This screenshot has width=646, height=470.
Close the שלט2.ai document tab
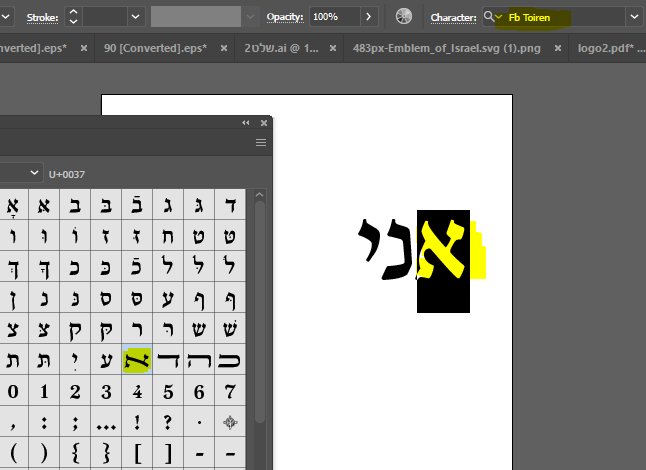click(333, 48)
